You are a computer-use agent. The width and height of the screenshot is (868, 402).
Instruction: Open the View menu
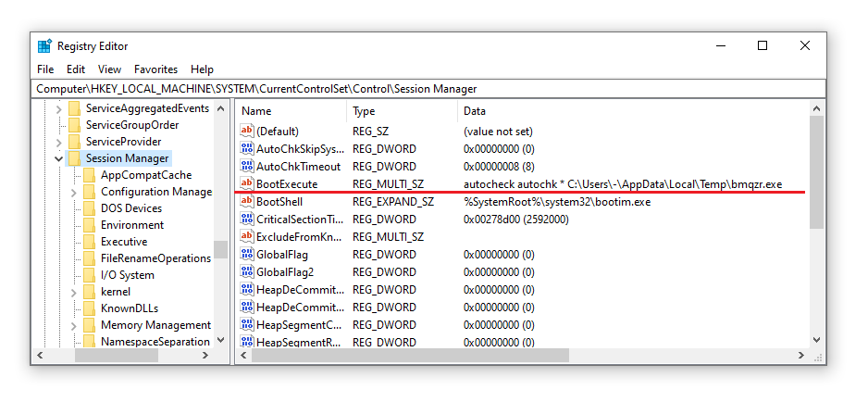pyautogui.click(x=109, y=69)
